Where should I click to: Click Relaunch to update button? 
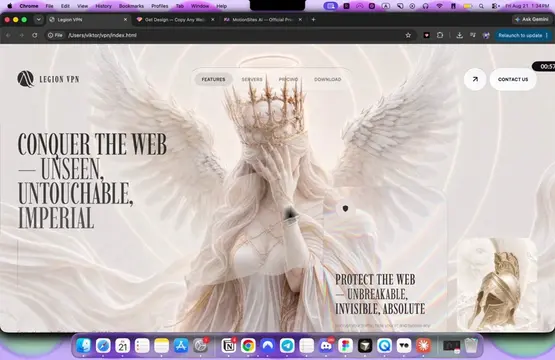click(520, 35)
